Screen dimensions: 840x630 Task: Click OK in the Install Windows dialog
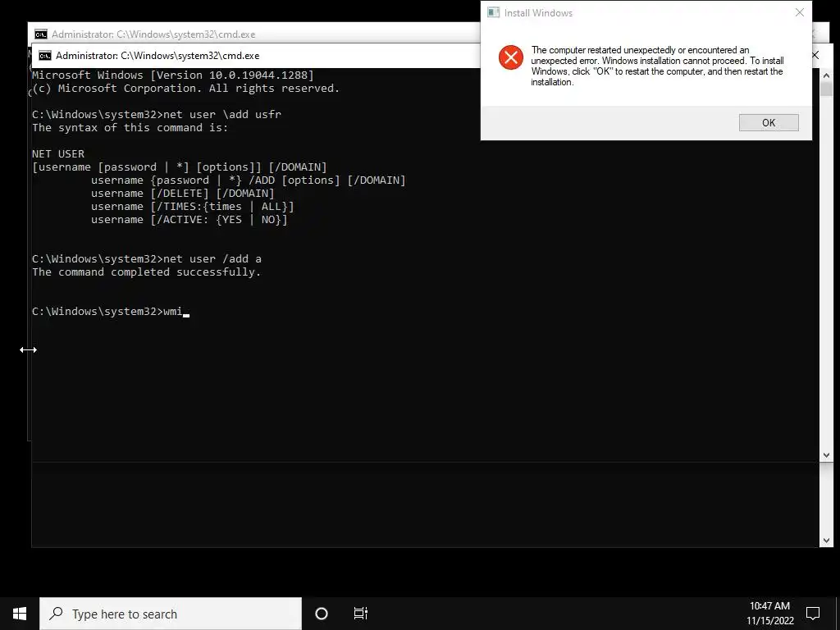click(768, 123)
